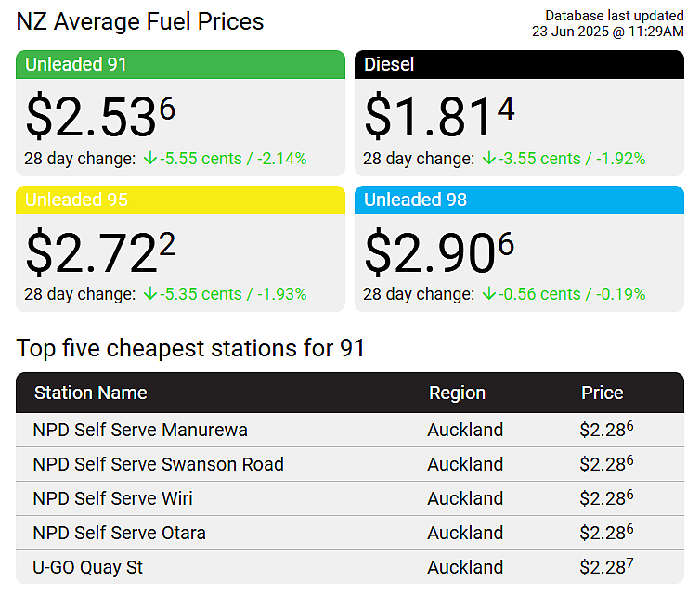This screenshot has height=593, width=700.
Task: Click the Region column header
Action: point(457,393)
